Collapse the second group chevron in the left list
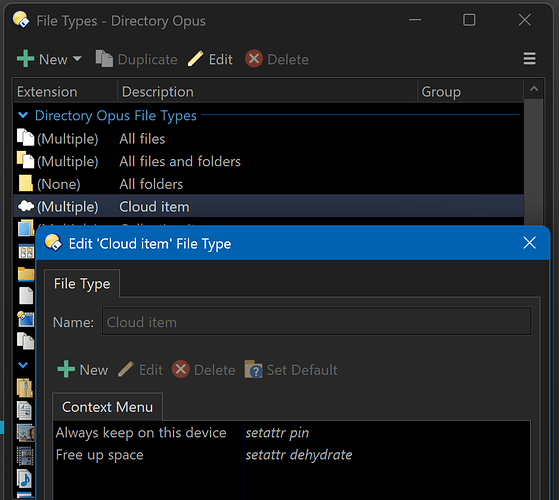Image resolution: width=559 pixels, height=500 pixels. (23, 365)
